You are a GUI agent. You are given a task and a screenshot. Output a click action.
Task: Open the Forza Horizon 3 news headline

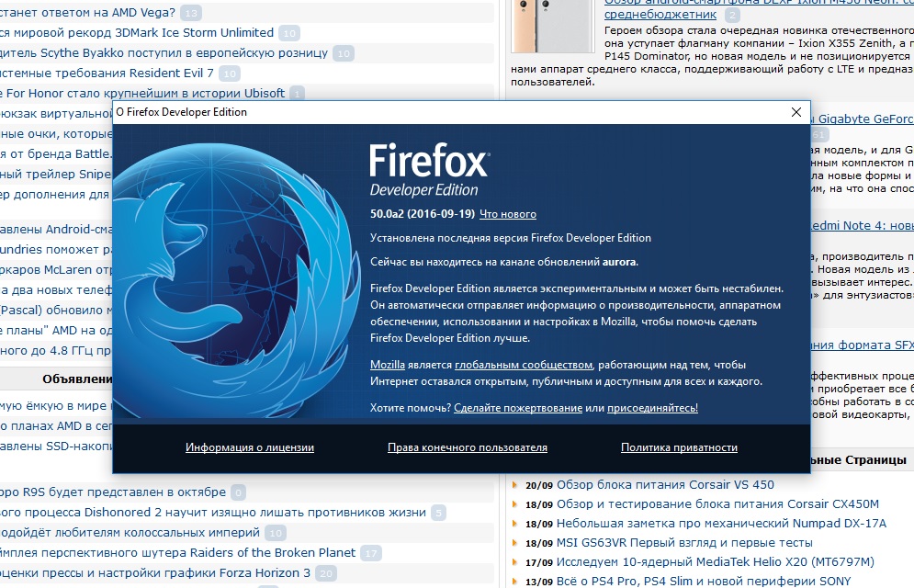click(x=155, y=573)
